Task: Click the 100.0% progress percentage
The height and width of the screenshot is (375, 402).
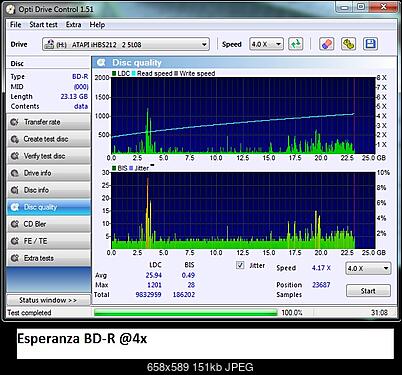Action: point(292,313)
